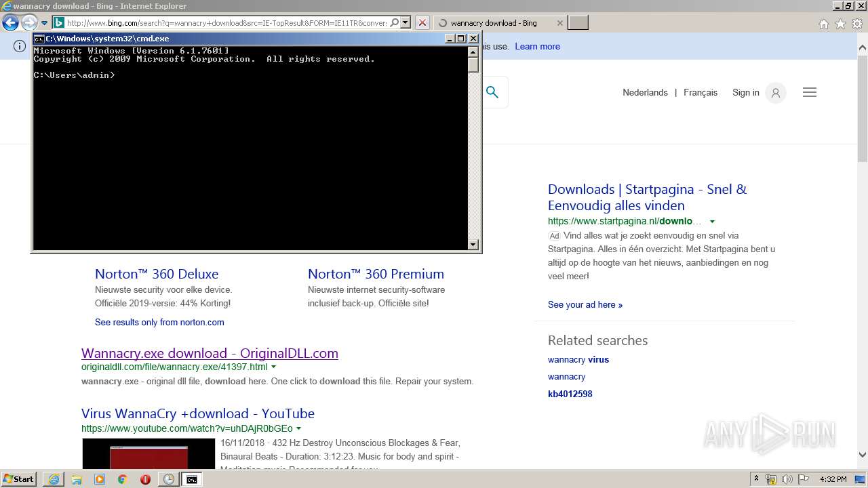The height and width of the screenshot is (488, 868).
Task: Click the browser page scrollbar up arrow
Action: point(863,47)
